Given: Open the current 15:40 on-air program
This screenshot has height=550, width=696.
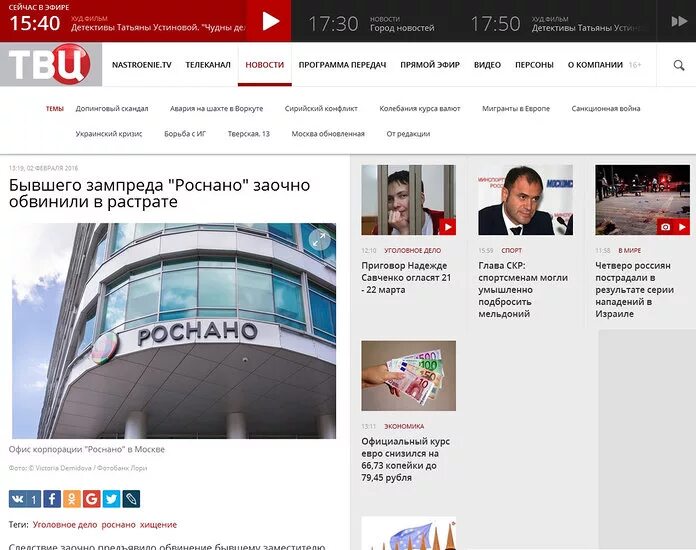Looking at the screenshot, I should click(x=127, y=23).
